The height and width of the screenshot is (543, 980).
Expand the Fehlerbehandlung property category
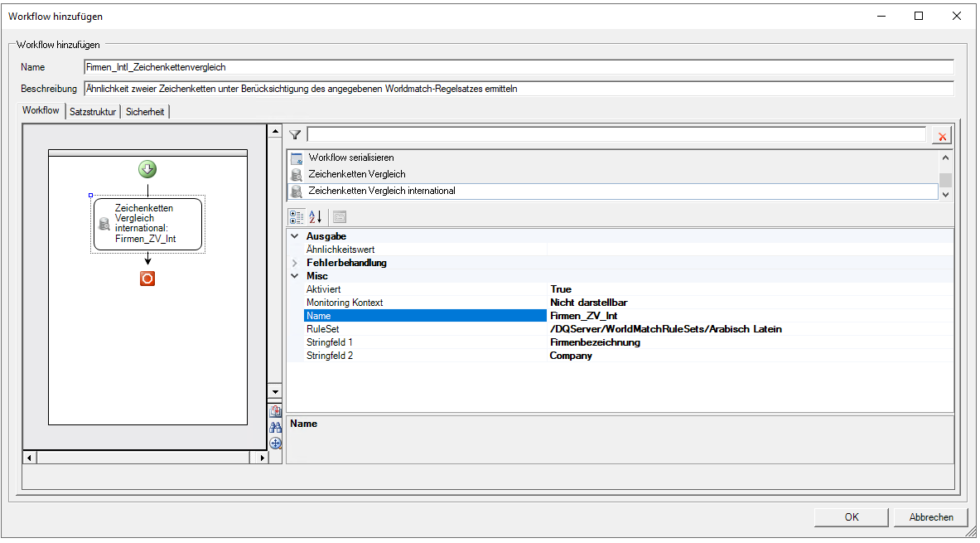pos(295,263)
